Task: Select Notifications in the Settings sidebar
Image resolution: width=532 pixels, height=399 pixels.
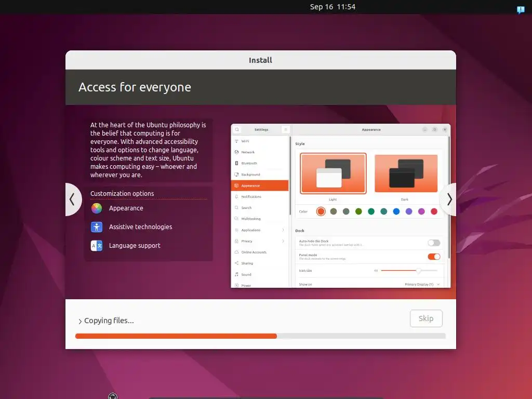Action: 260,196
